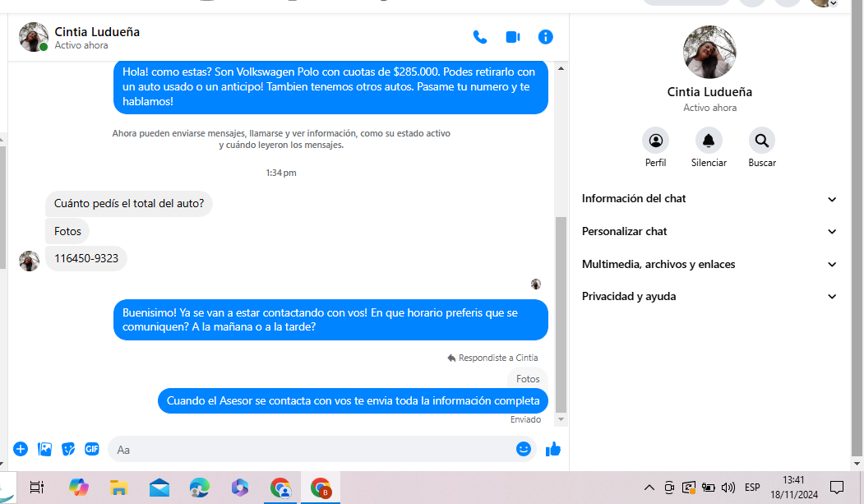This screenshot has height=504, width=864.
Task: Start a voice call with Cintia
Action: (x=480, y=37)
